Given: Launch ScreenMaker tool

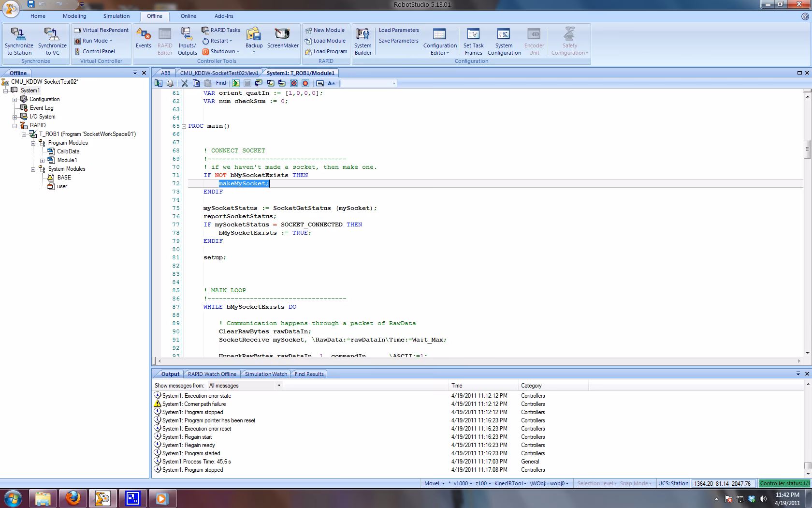Looking at the screenshot, I should coord(283,39).
